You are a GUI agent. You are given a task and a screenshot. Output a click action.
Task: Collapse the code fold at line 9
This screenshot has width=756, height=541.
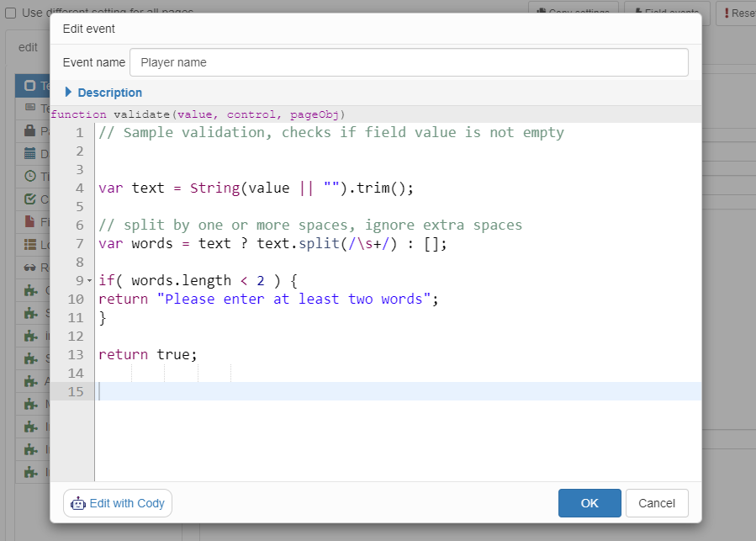[90, 280]
